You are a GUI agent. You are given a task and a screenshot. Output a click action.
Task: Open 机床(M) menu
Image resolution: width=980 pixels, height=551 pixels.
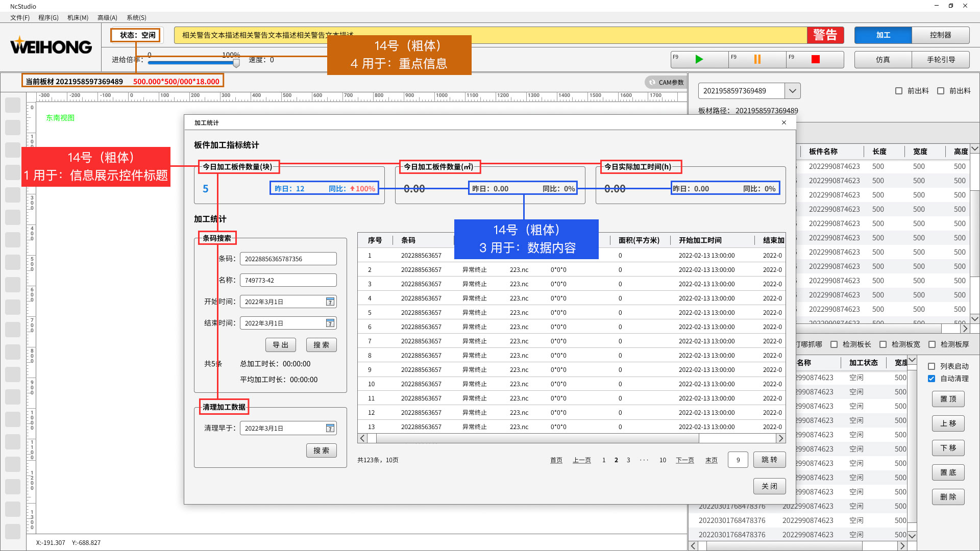[x=78, y=17]
